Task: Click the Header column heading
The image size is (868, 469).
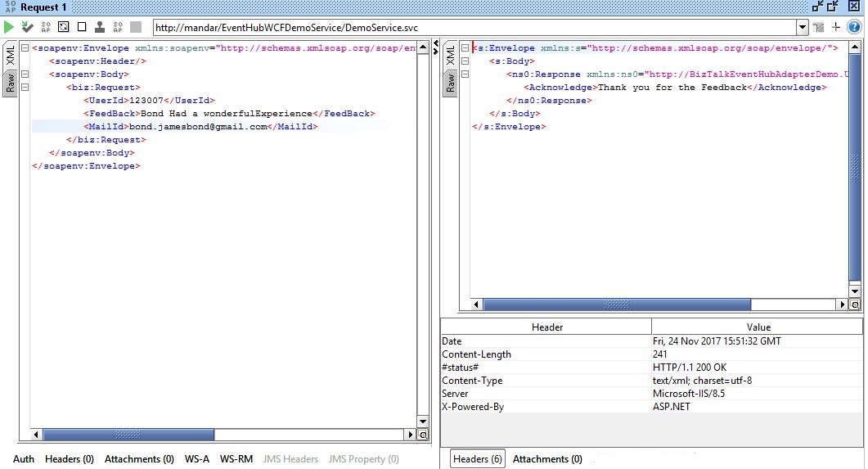Action: pos(547,327)
